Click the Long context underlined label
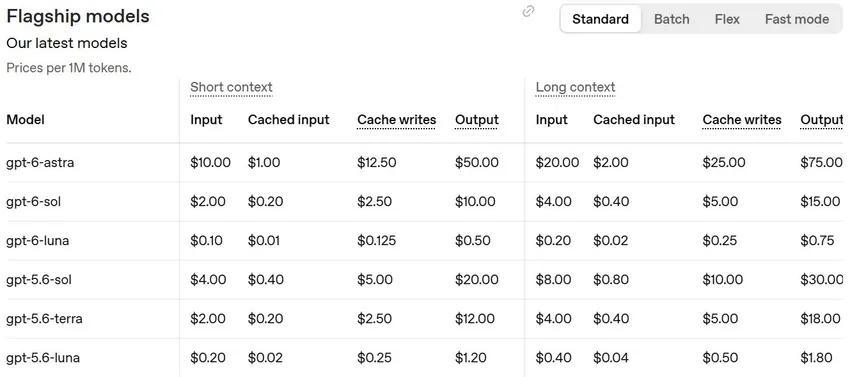Image resolution: width=850 pixels, height=377 pixels. [576, 87]
